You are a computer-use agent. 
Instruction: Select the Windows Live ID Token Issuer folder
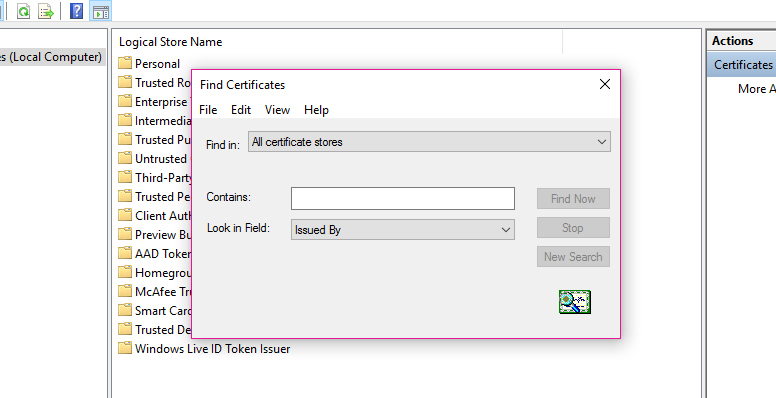coord(204,348)
